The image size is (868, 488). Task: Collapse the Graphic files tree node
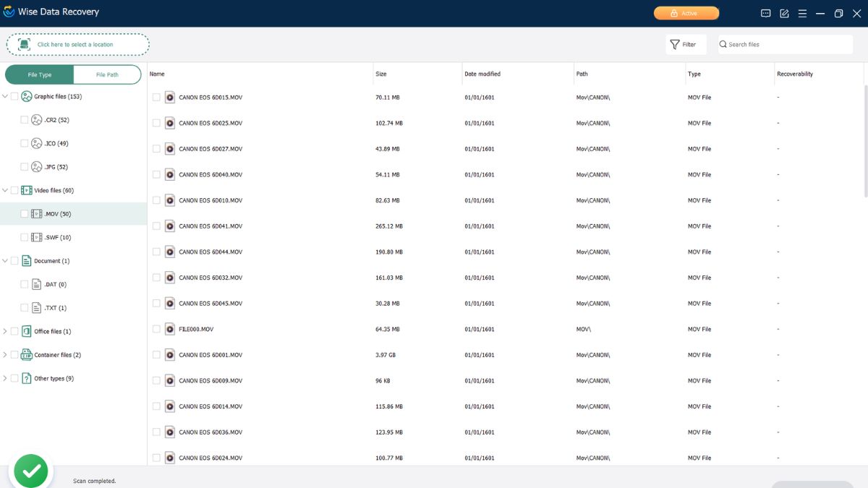pos(5,96)
